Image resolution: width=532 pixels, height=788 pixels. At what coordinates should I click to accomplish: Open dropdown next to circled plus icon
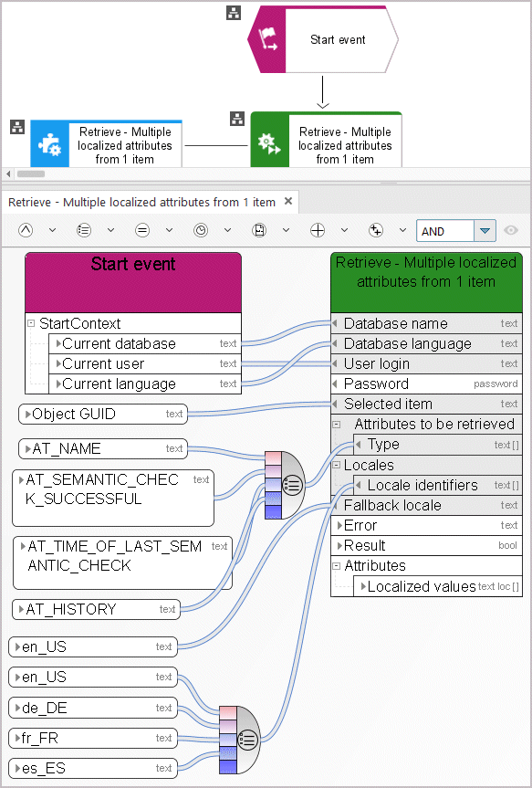pos(344,231)
